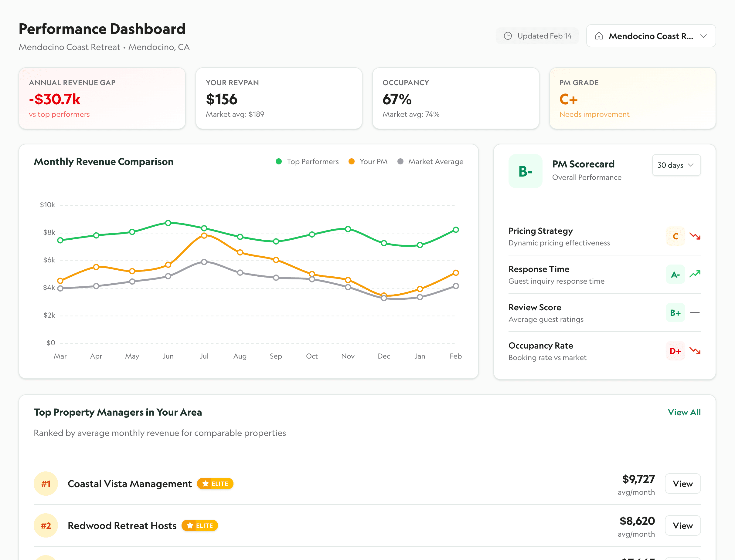This screenshot has width=735, height=560.
Task: Click the green Top Performers legend dot
Action: point(279,162)
